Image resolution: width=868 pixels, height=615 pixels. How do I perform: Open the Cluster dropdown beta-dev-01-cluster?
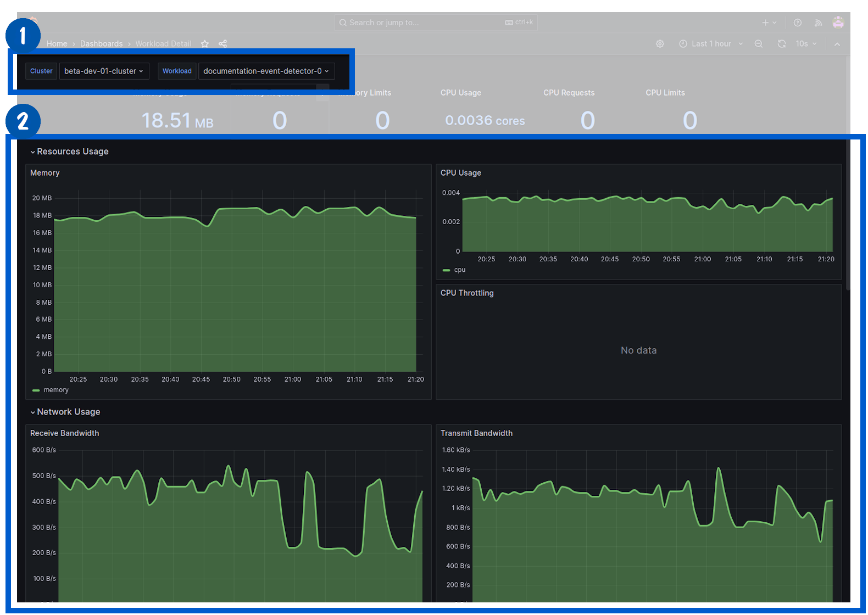[104, 71]
